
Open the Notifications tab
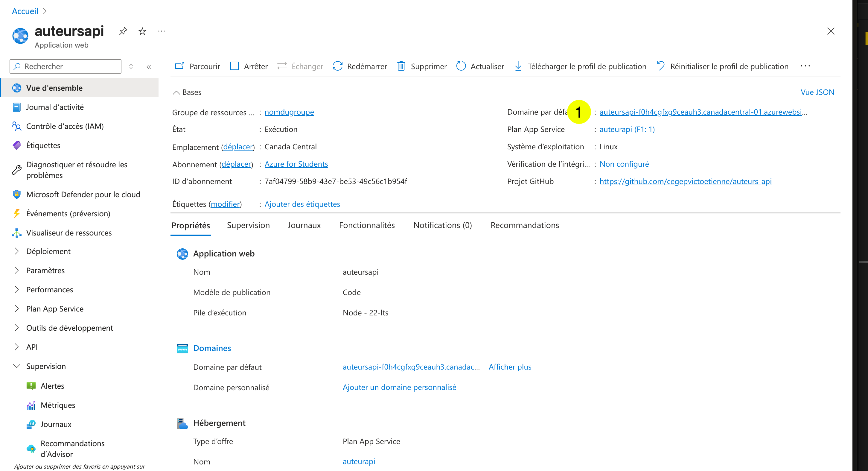(x=442, y=225)
